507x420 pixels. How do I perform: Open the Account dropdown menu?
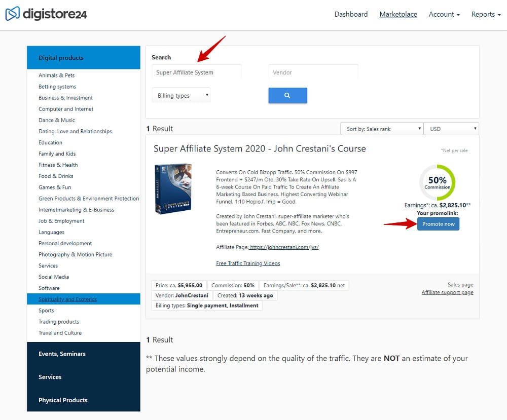pyautogui.click(x=444, y=14)
